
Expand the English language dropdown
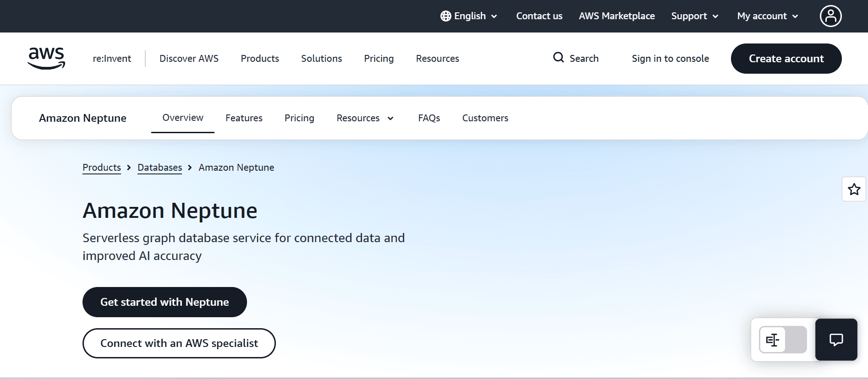pyautogui.click(x=469, y=16)
